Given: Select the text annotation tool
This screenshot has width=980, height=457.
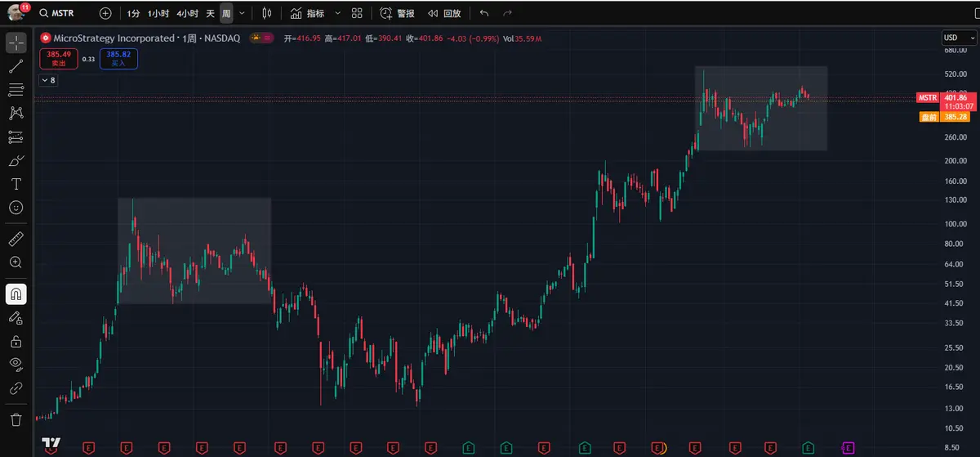Looking at the screenshot, I should coord(16,184).
